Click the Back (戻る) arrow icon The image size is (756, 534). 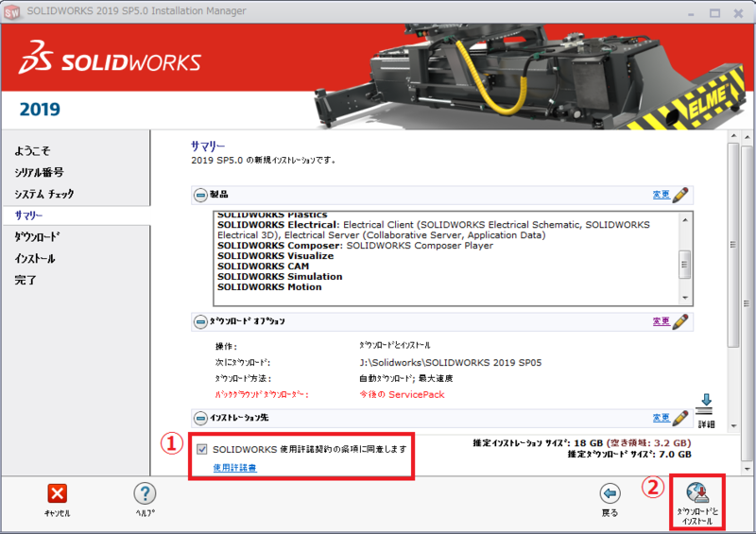(610, 493)
